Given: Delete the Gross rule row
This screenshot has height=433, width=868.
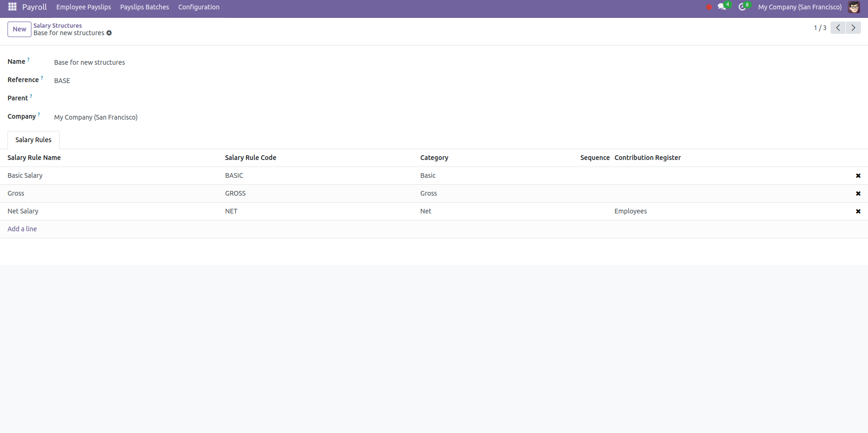Looking at the screenshot, I should point(858,193).
